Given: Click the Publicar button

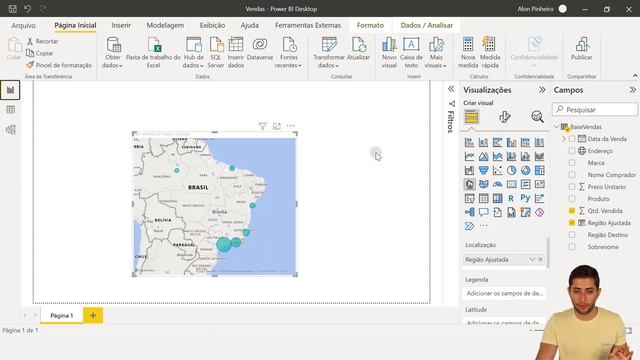Looking at the screenshot, I should coord(582,49).
